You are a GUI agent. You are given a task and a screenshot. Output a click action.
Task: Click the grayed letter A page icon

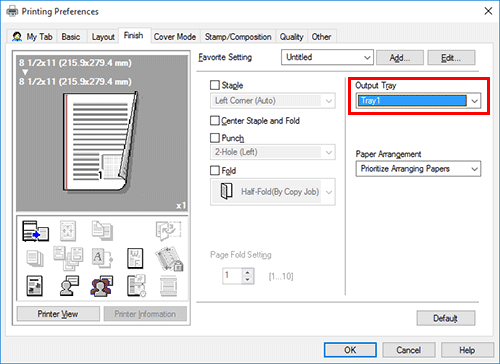[102, 258]
